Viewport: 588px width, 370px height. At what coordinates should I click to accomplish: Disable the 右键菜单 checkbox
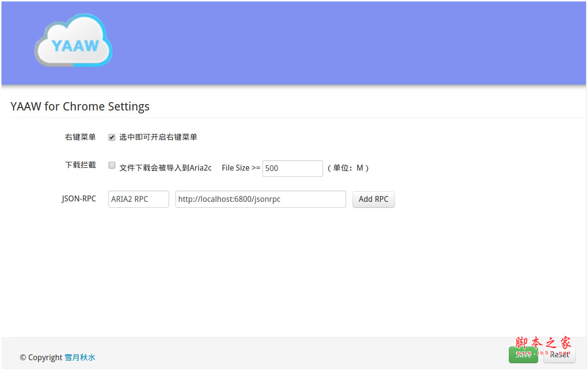click(x=112, y=137)
